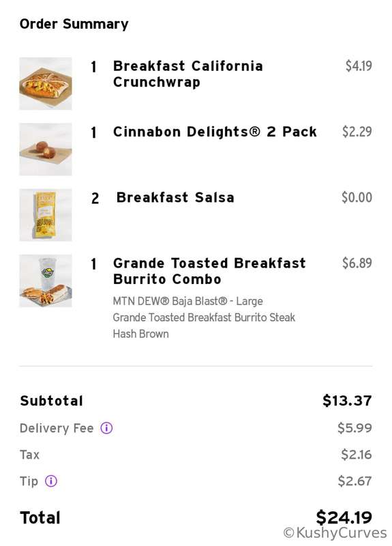Click the Breakfast California Crunchwrap item name
This screenshot has width=392, height=546.
188,74
